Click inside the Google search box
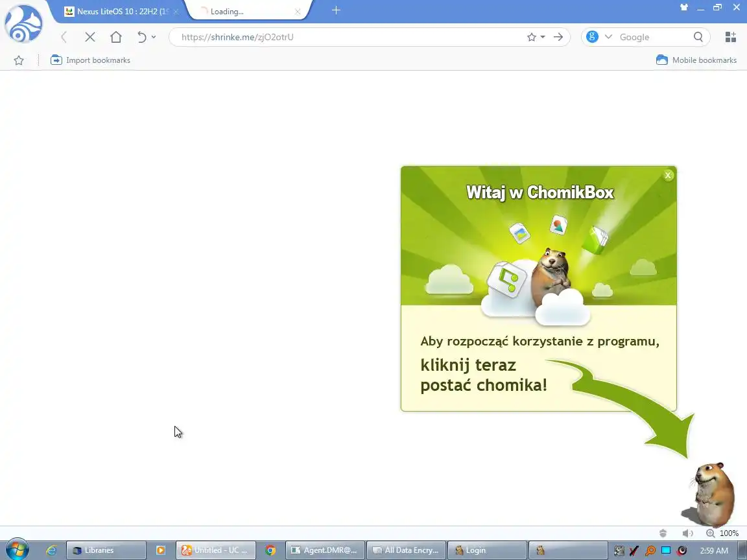 tap(654, 37)
